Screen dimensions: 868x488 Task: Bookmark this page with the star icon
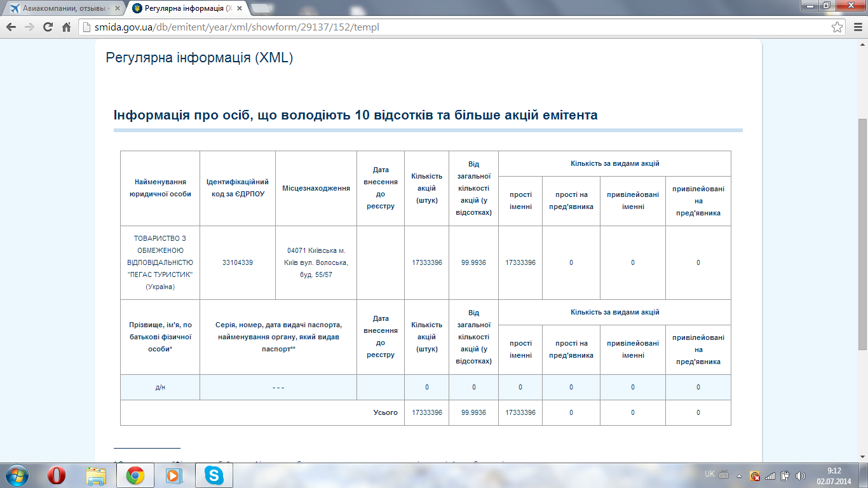(x=837, y=27)
